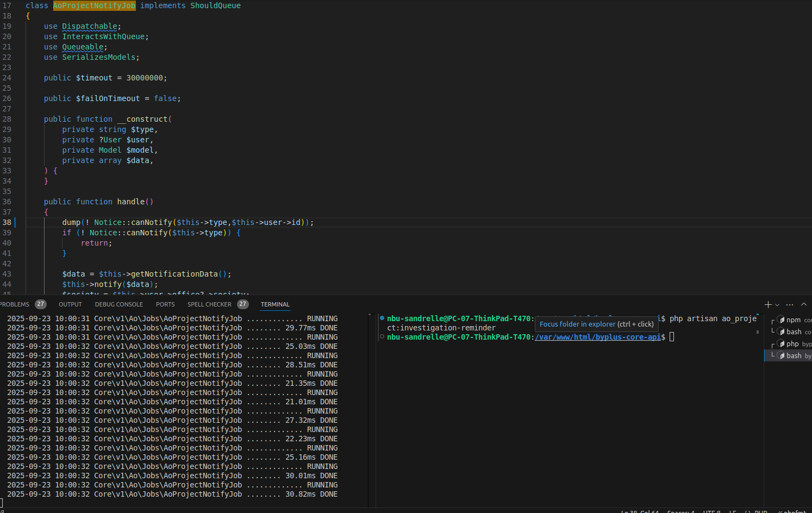The height and width of the screenshot is (513, 812).
Task: Click the /var/www/html/byplus-core-api path link
Action: [x=598, y=337]
